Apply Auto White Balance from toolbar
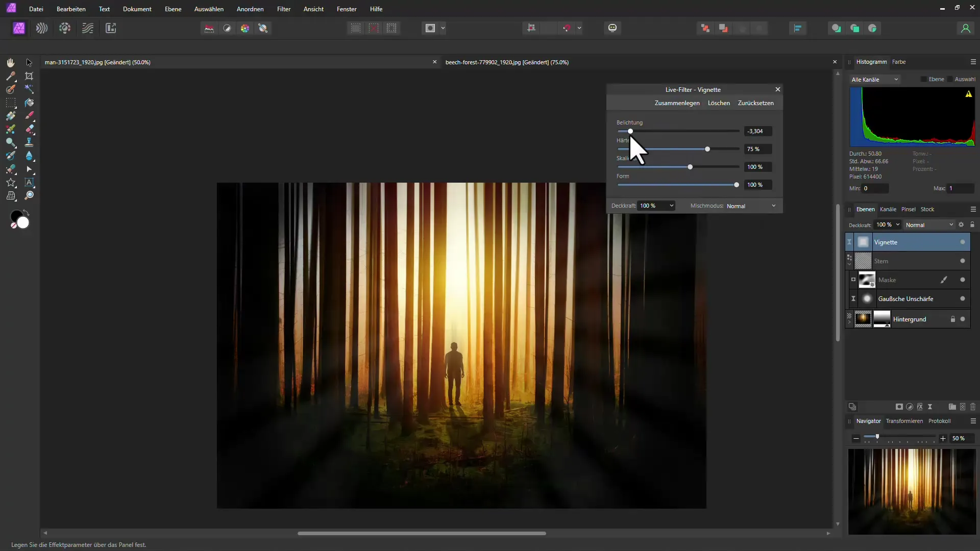This screenshot has height=551, width=980. [x=263, y=28]
